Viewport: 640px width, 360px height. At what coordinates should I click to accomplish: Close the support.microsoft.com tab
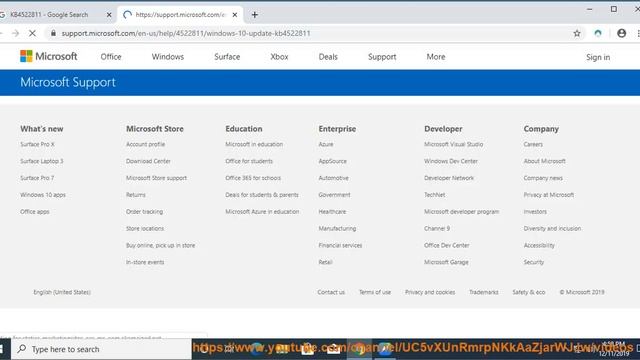pos(235,15)
